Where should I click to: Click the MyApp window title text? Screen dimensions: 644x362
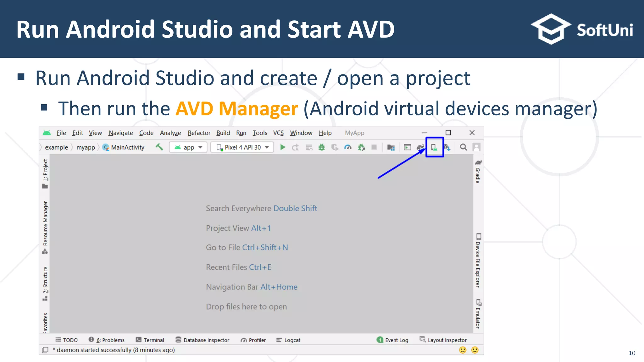[x=354, y=133]
